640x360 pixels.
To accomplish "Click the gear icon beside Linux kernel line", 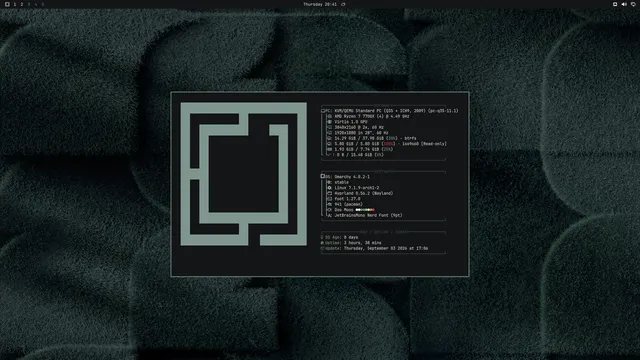I will (x=330, y=188).
